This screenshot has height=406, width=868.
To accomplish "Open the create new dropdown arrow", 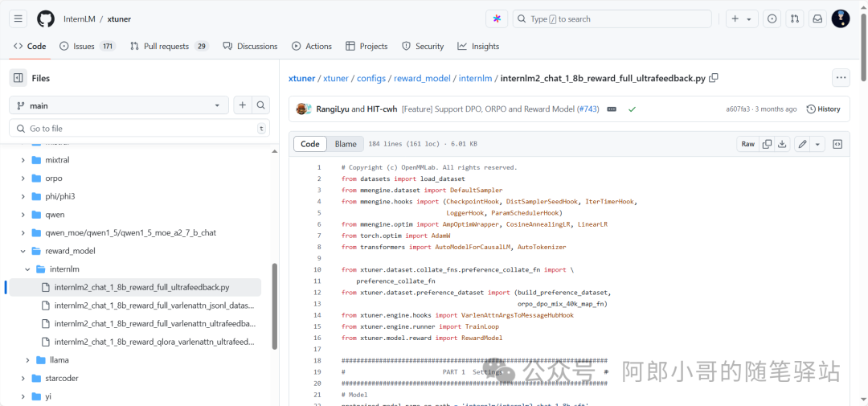I will tap(749, 18).
